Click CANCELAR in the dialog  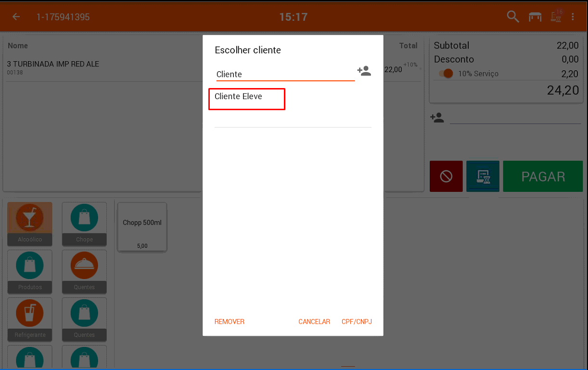314,322
